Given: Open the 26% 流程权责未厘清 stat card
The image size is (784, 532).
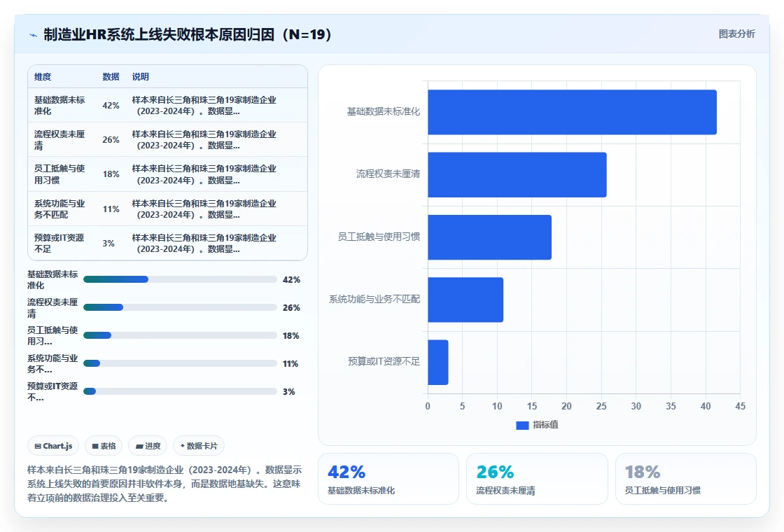Looking at the screenshot, I should (x=537, y=479).
